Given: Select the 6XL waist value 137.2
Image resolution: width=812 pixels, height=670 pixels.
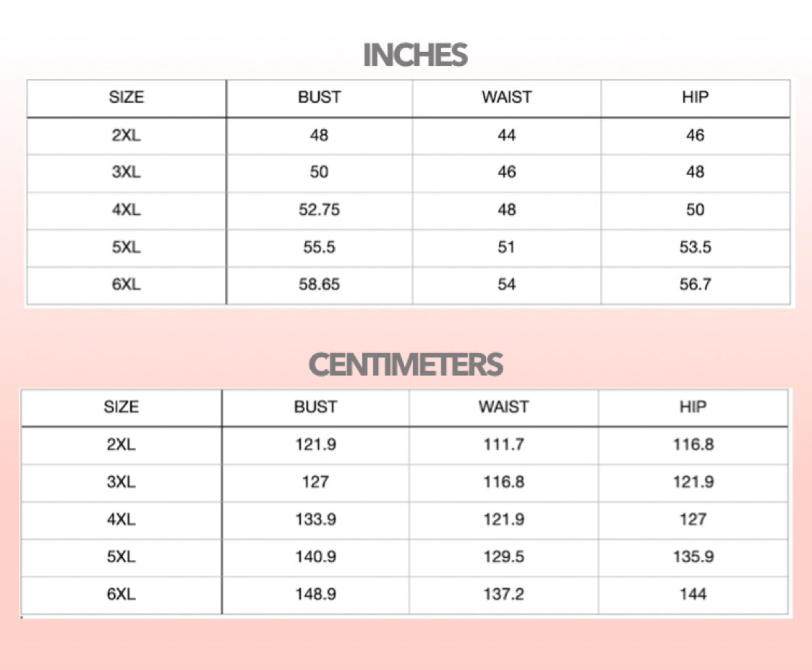Looking at the screenshot, I should click(x=504, y=594).
